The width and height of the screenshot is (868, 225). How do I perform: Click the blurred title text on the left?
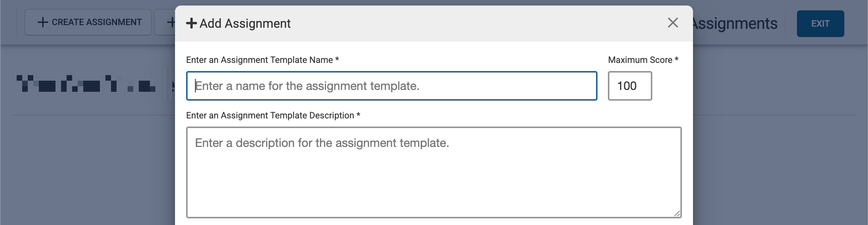pyautogui.click(x=86, y=84)
